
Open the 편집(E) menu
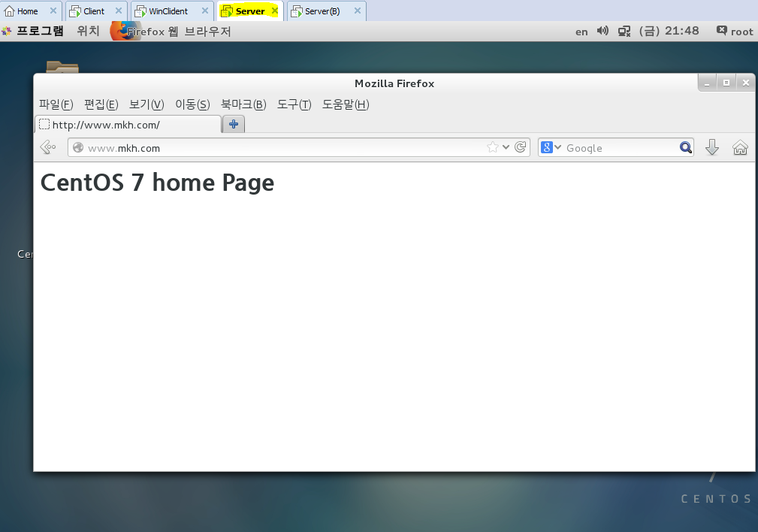[101, 104]
